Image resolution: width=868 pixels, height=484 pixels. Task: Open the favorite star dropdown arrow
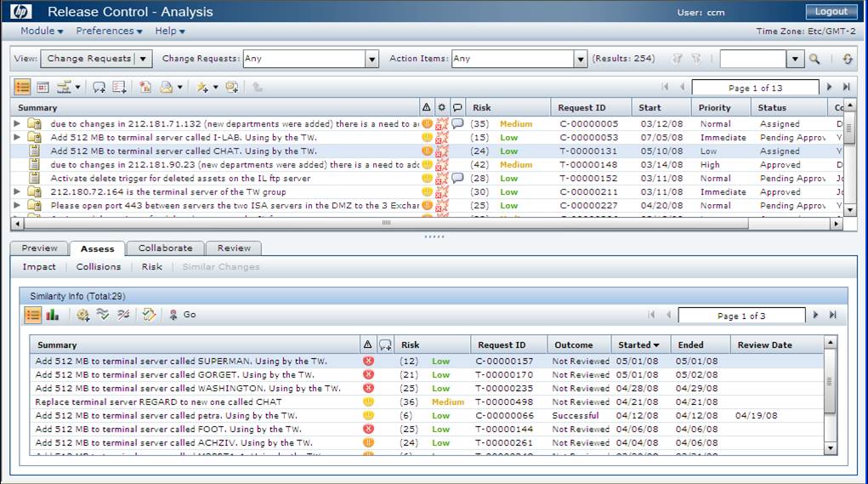tap(215, 88)
